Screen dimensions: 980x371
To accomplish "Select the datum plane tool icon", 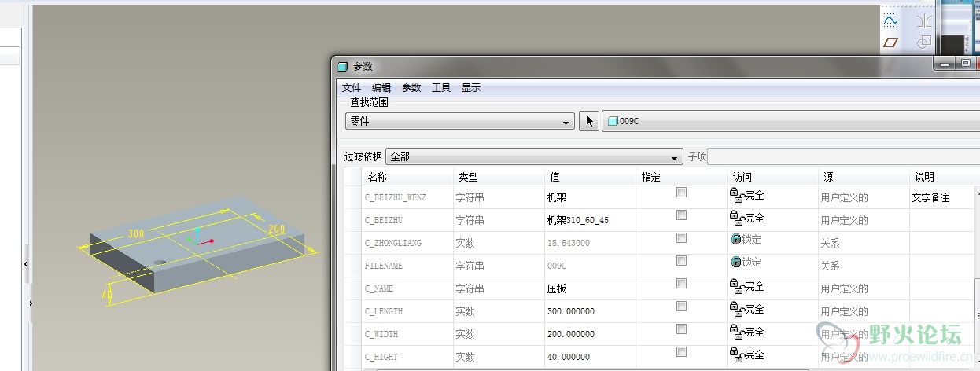I will [x=890, y=42].
